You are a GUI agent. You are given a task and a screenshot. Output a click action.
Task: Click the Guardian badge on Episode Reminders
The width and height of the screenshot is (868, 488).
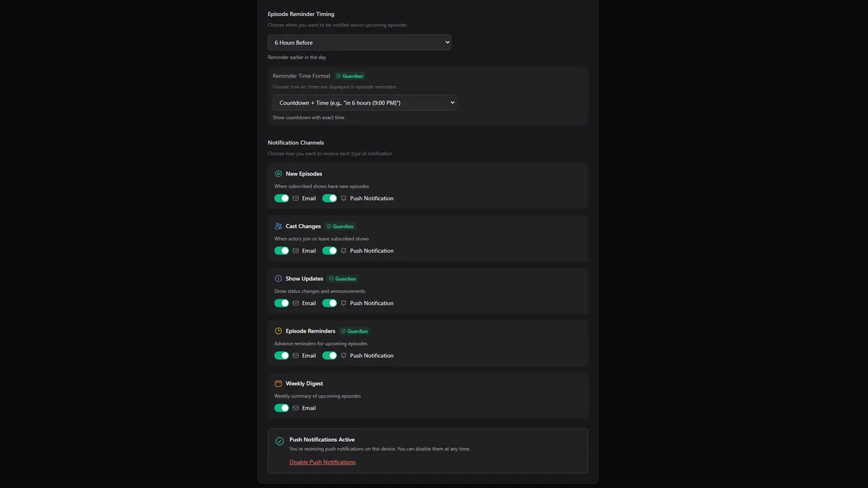point(356,331)
